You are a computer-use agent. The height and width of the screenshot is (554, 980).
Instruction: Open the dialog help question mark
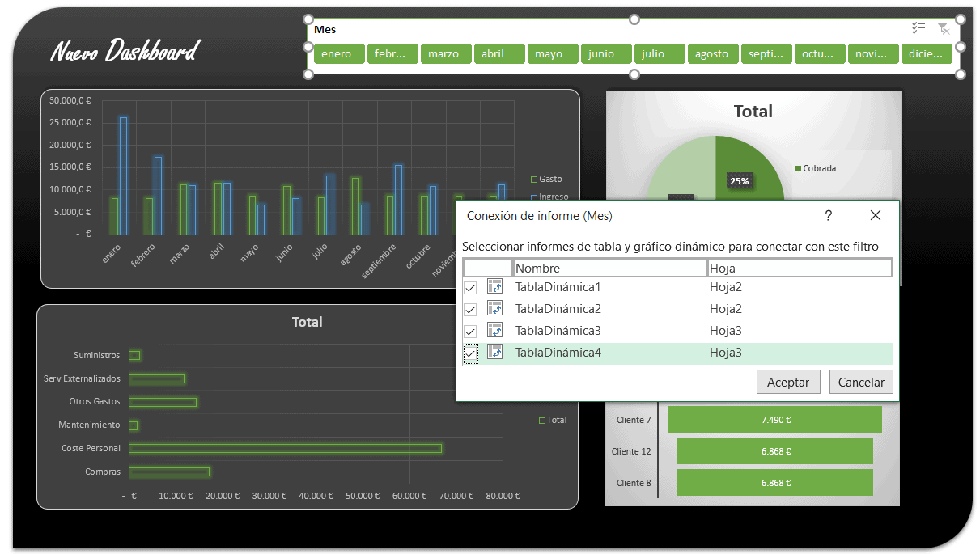[829, 216]
